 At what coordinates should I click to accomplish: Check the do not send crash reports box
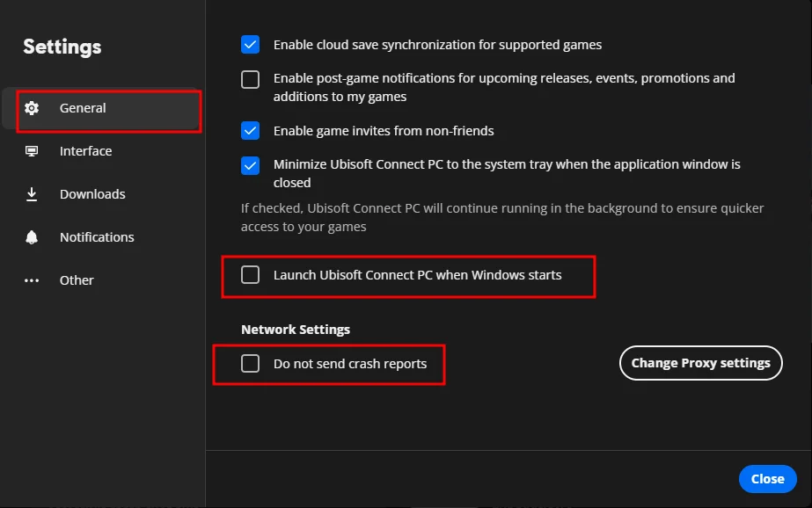tap(251, 364)
